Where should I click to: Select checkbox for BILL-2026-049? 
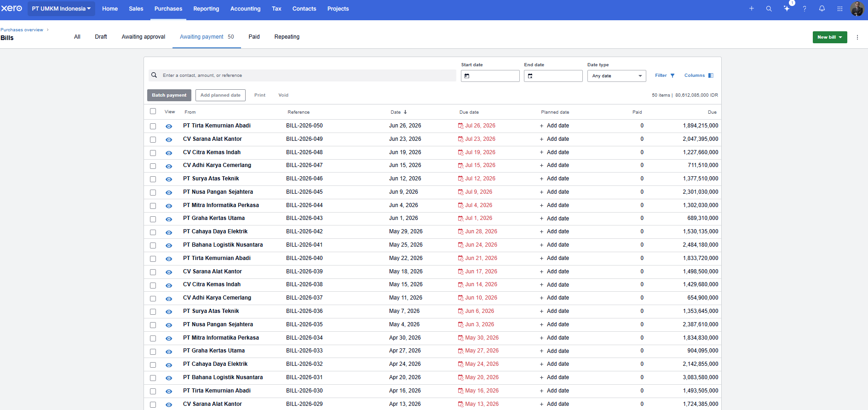153,139
